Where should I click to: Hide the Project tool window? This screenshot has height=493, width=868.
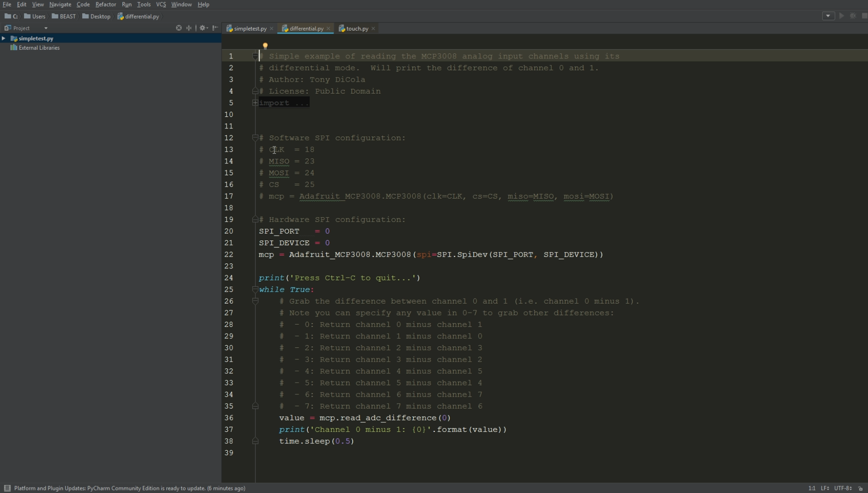pyautogui.click(x=215, y=28)
